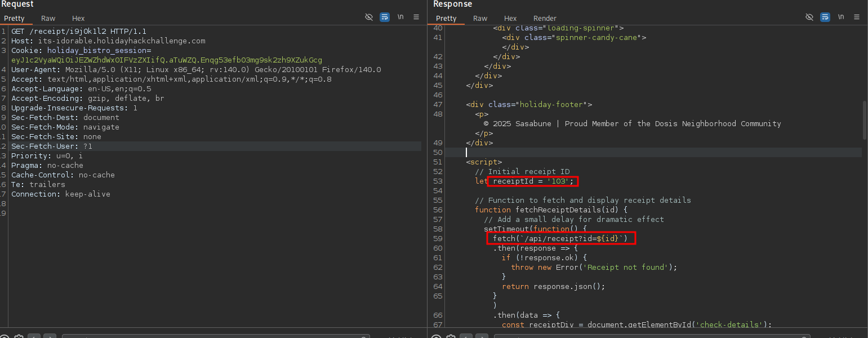
Task: Show non-printable characters in the Request panel
Action: pyautogui.click(x=400, y=17)
